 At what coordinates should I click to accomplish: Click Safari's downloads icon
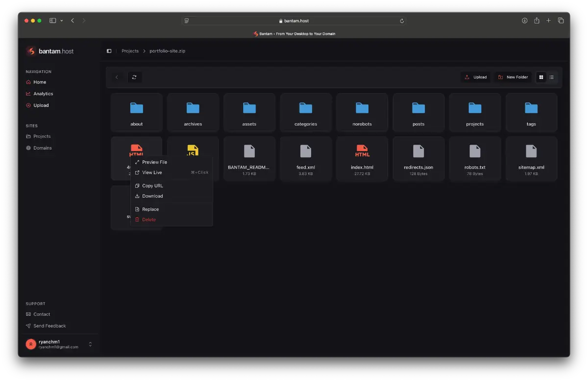pos(524,21)
